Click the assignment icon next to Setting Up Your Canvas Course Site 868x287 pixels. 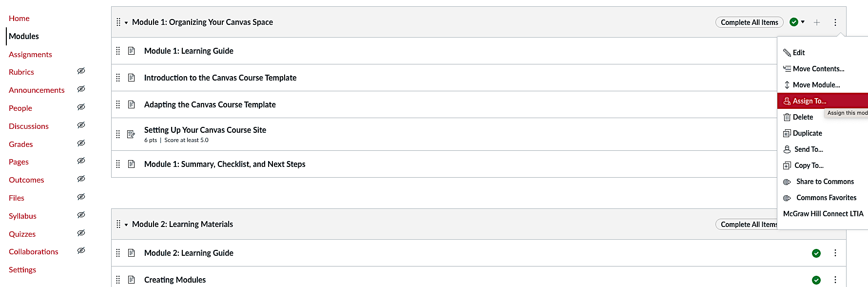132,134
